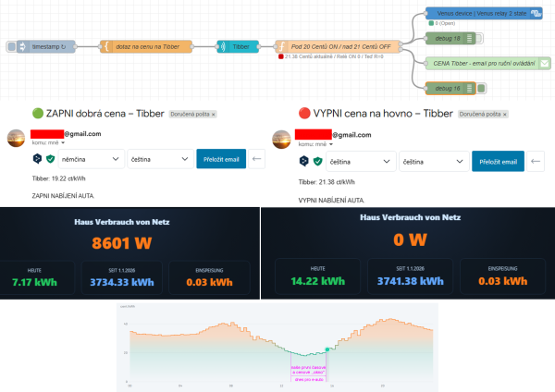This screenshot has height=392, width=555.
Task: Click subject 'ZAPNI dobrá cena – Tibber'
Action: point(105,114)
